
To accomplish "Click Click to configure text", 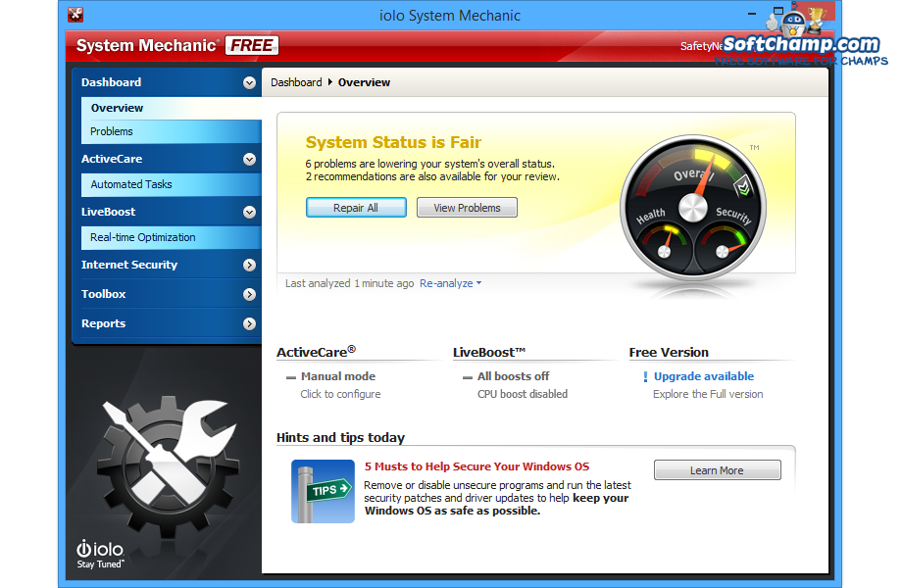I will [340, 394].
